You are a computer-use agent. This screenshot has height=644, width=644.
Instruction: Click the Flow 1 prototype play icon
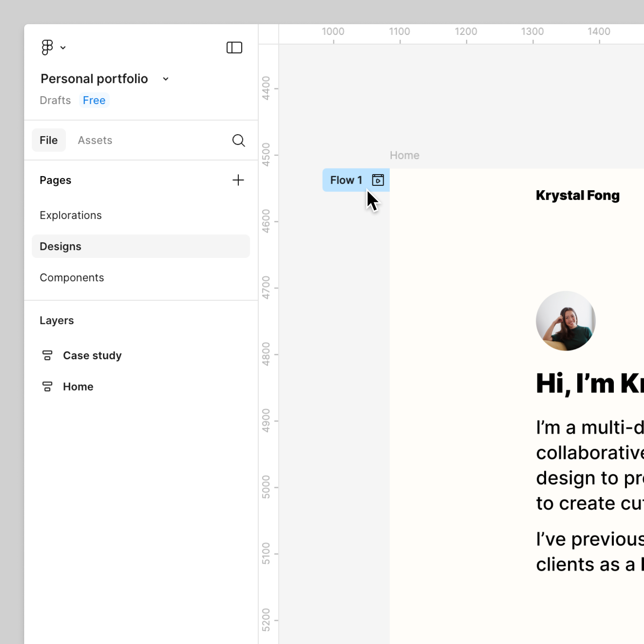click(x=378, y=180)
